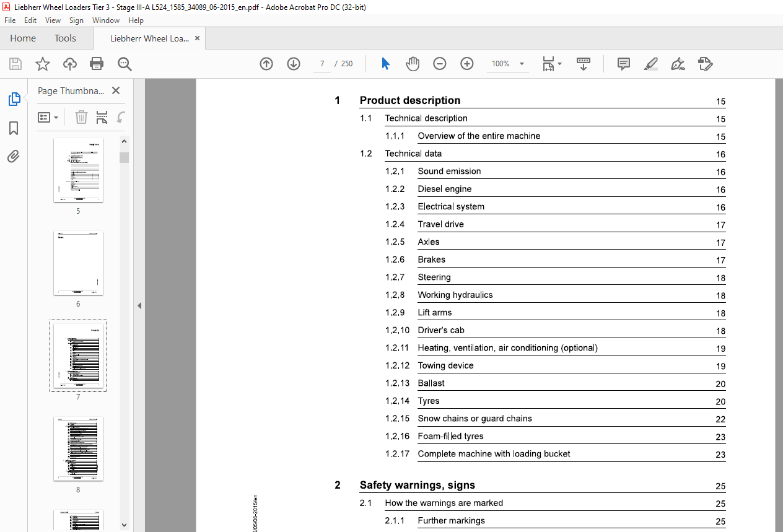This screenshot has height=532, width=783.
Task: Select the Liebherr Wheel Loa... document tab
Action: (149, 38)
